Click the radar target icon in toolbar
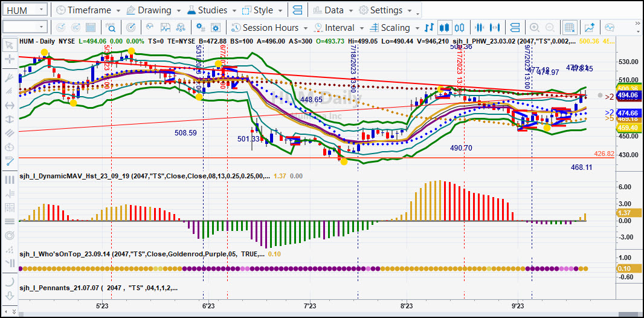Image resolution: width=644 pixels, height=318 pixels. tap(131, 28)
